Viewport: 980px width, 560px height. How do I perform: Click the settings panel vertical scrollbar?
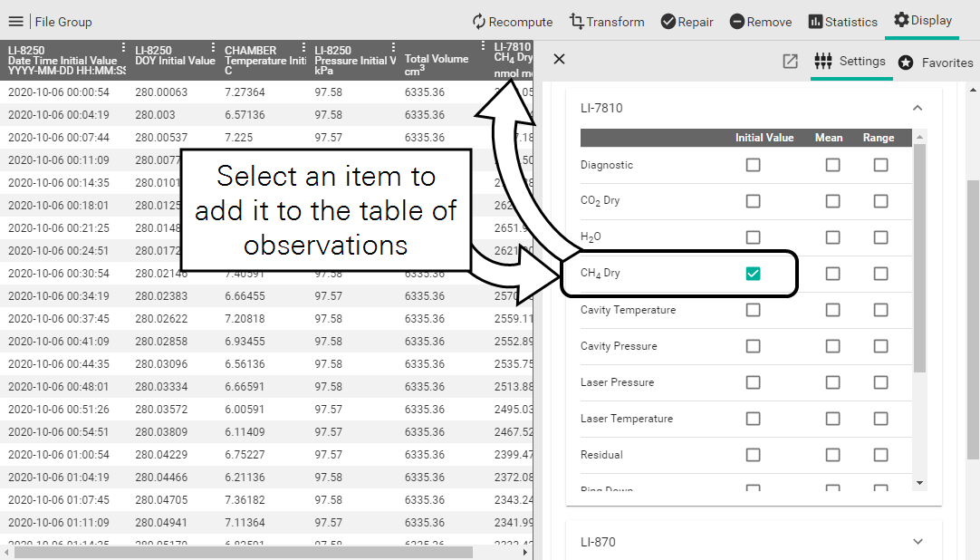pos(973,319)
